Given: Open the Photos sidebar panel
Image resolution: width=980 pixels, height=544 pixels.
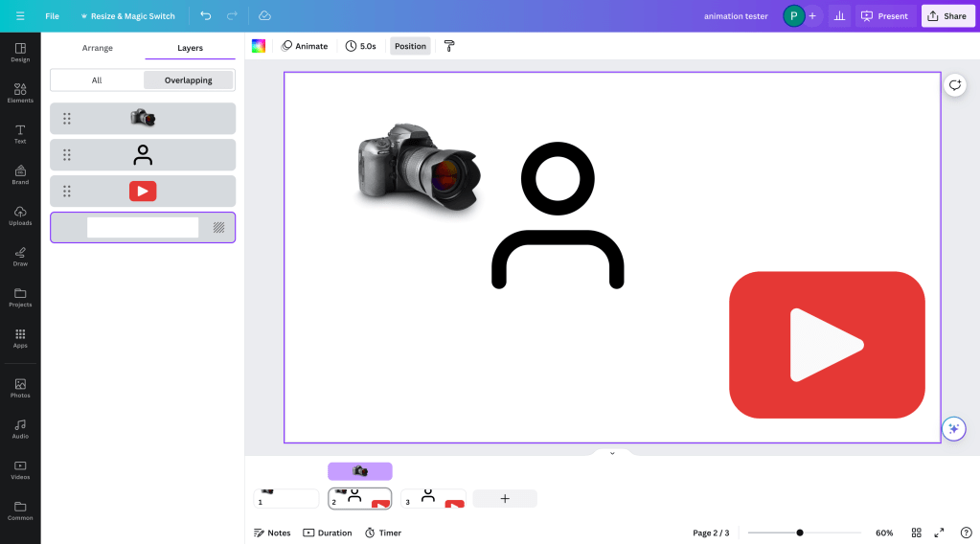Looking at the screenshot, I should pyautogui.click(x=20, y=388).
